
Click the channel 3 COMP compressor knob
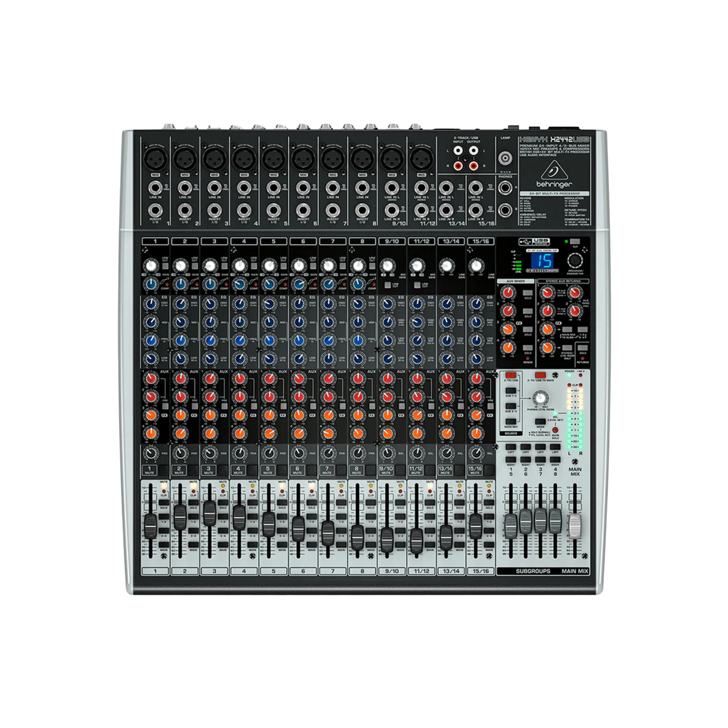[x=210, y=285]
